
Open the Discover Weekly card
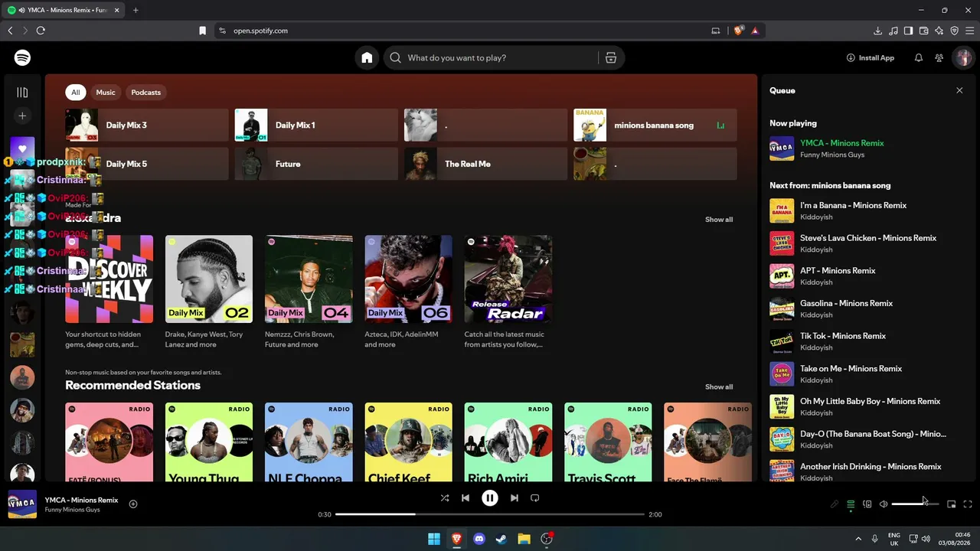click(109, 292)
